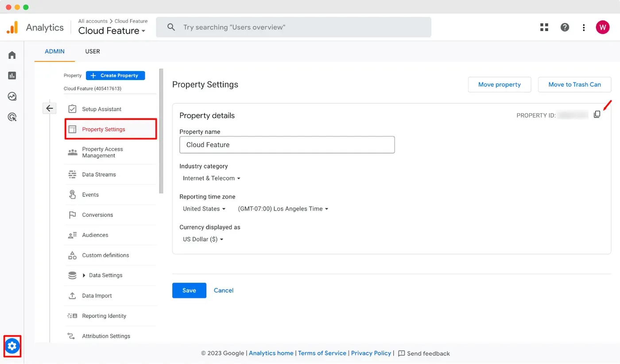Open the Analytics home link
Viewport: 620px width, 364px height.
click(x=271, y=353)
